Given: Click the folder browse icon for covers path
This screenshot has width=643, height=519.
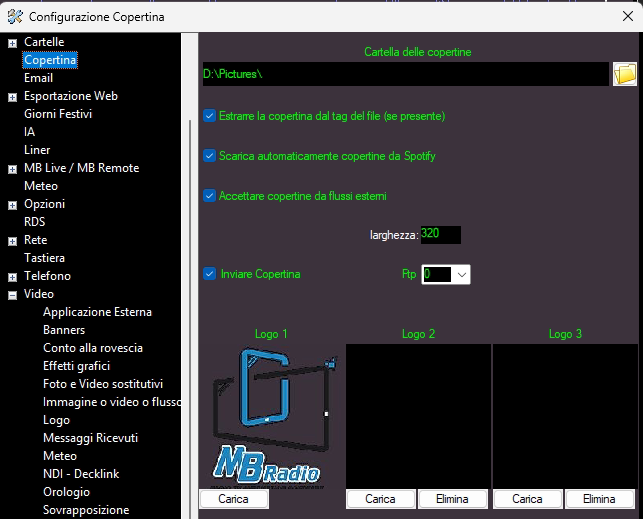Looking at the screenshot, I should pyautogui.click(x=624, y=74).
